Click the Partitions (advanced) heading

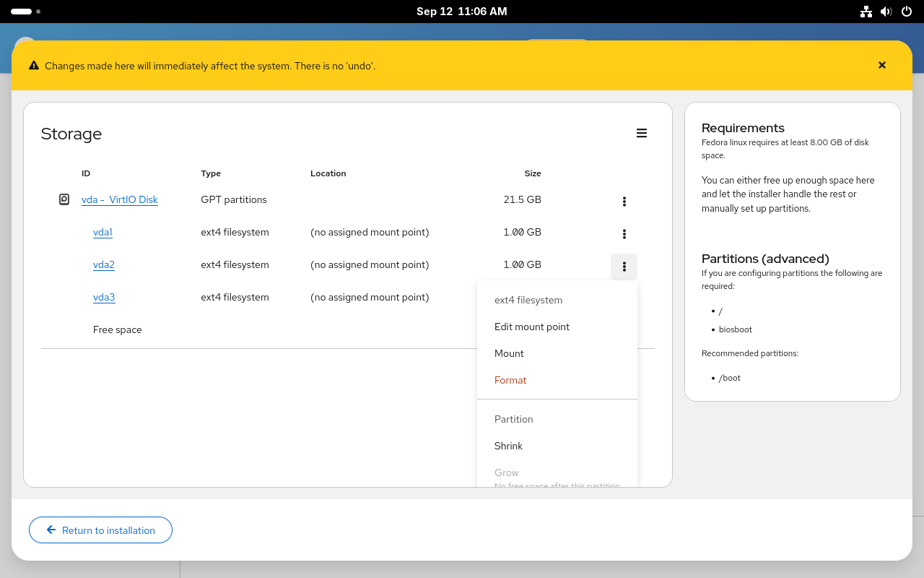click(765, 259)
